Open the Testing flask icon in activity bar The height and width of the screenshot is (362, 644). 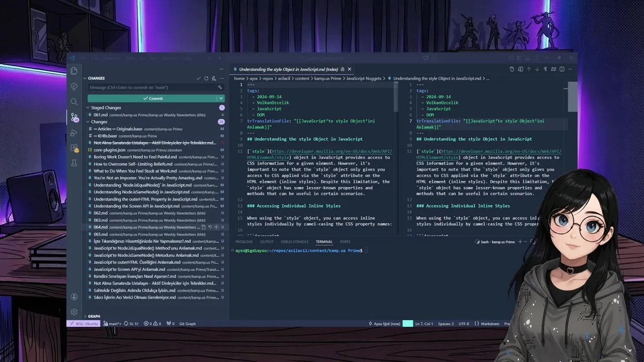click(74, 163)
